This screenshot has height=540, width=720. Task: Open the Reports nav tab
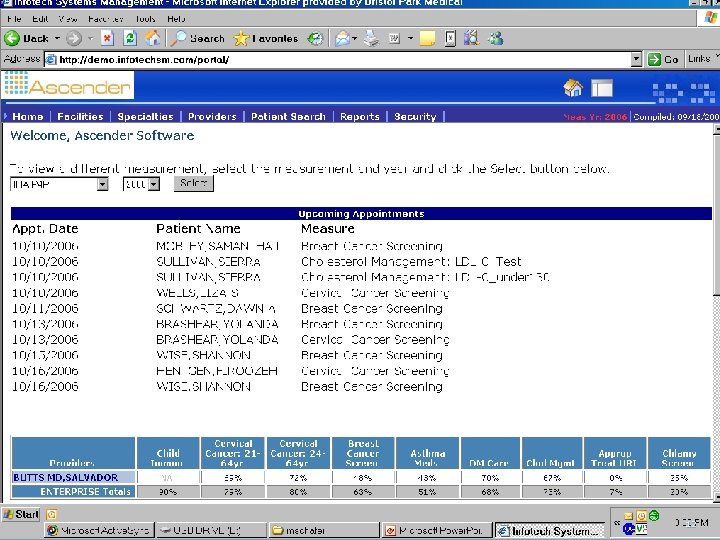[x=360, y=117]
